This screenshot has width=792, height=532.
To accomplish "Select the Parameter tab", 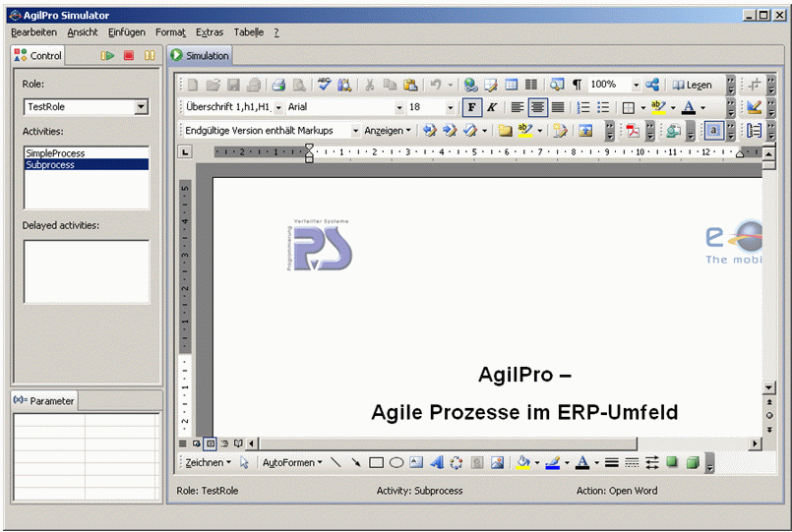I will pos(44,401).
